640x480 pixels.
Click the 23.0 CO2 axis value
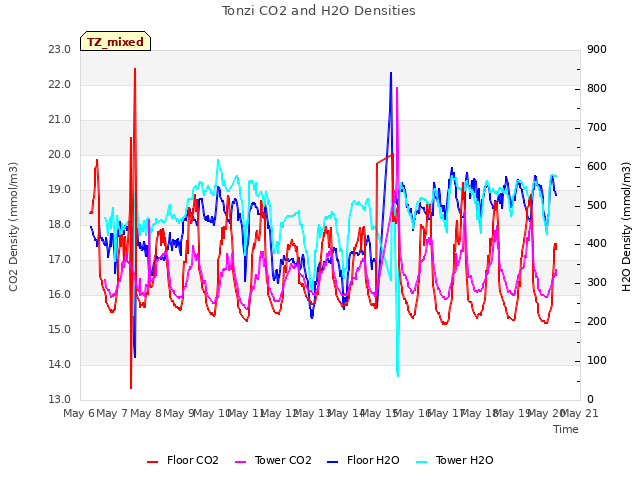59,49
